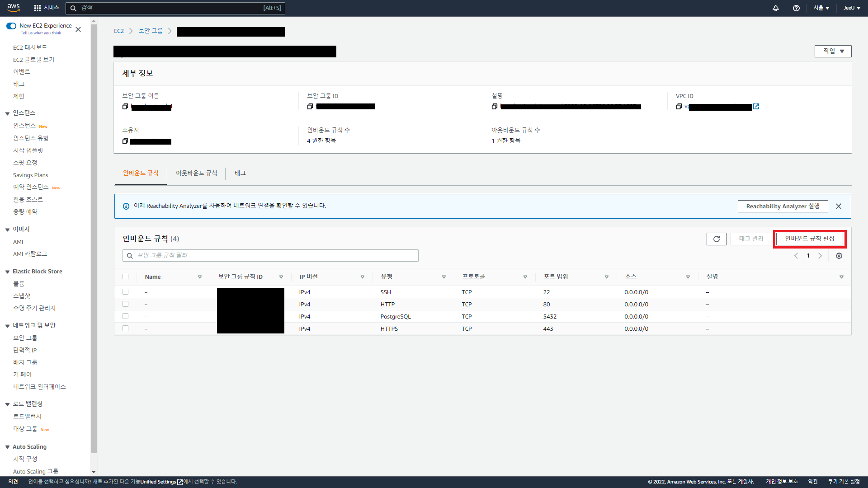Switch to the 아웃바운드 규칙 tab
The width and height of the screenshot is (868, 488).
(196, 173)
